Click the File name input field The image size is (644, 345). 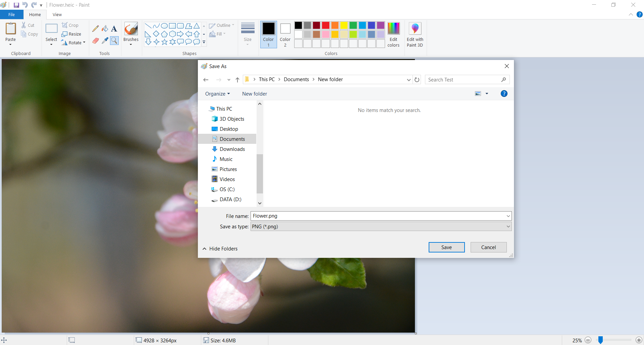[x=377, y=216]
